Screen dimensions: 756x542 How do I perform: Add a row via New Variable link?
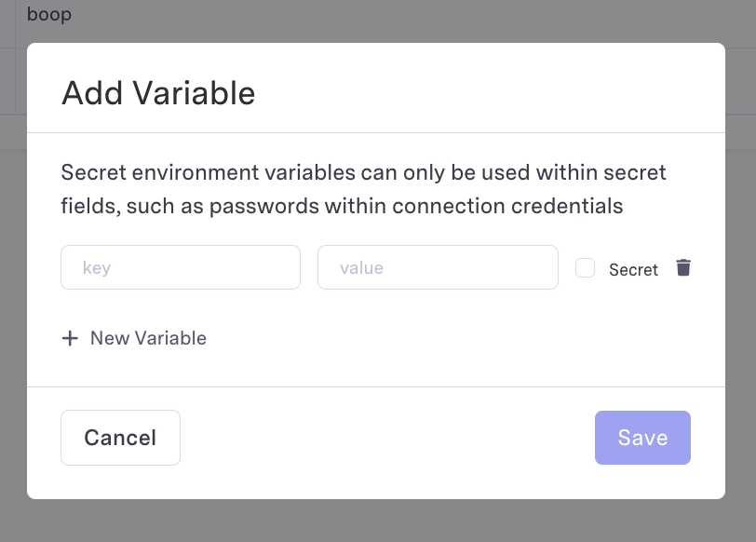click(x=148, y=338)
